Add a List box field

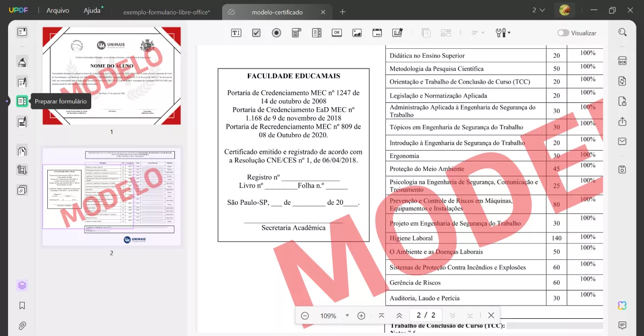point(316,32)
